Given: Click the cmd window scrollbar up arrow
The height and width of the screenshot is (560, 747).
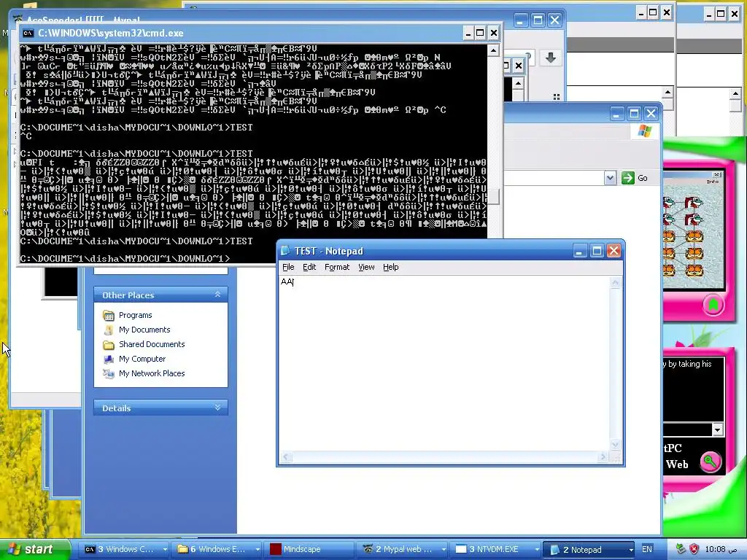Looking at the screenshot, I should point(493,50).
